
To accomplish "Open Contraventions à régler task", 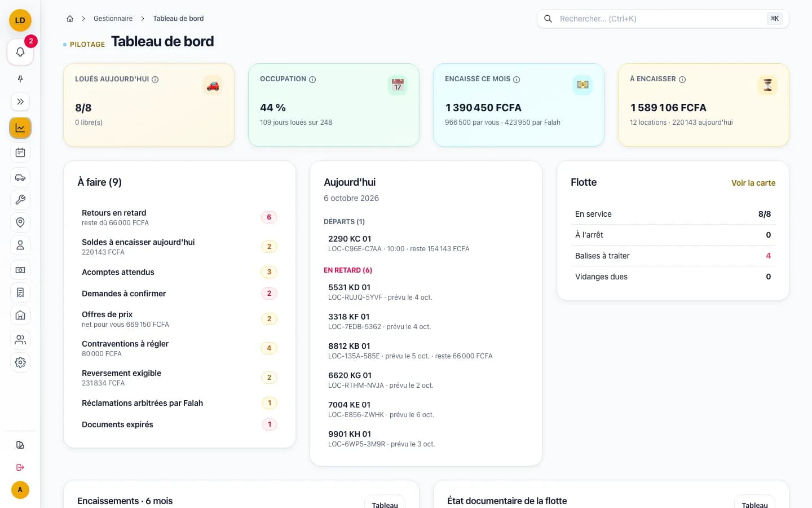I will pyautogui.click(x=179, y=348).
